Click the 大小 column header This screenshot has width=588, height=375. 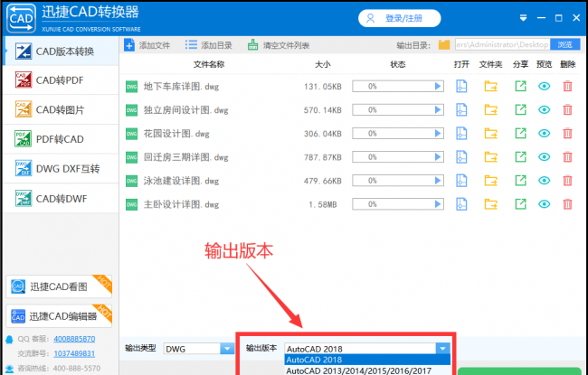323,64
